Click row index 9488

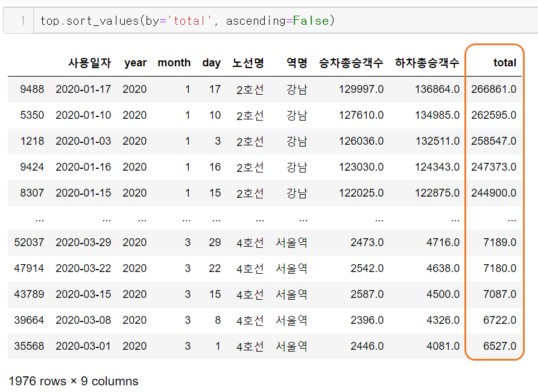click(32, 89)
